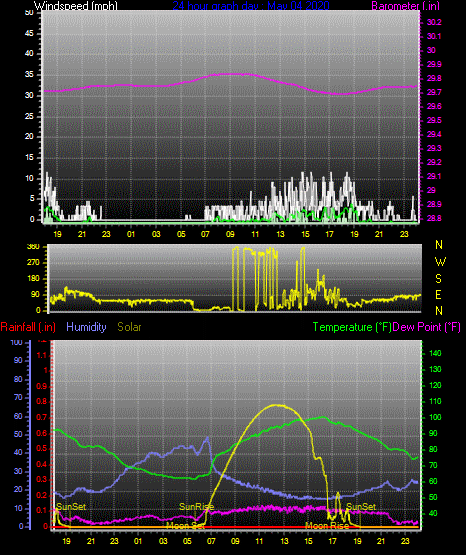Click the Windspeed (mph) chart title
Screen dimensions: 466x555
[75, 5]
